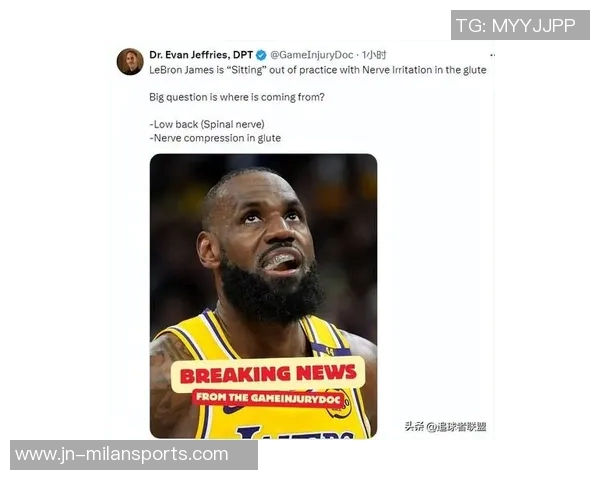Image resolution: width=600 pixels, height=480 pixels.
Task: Click "Big question is where is coming from?" line
Action: 236,97
